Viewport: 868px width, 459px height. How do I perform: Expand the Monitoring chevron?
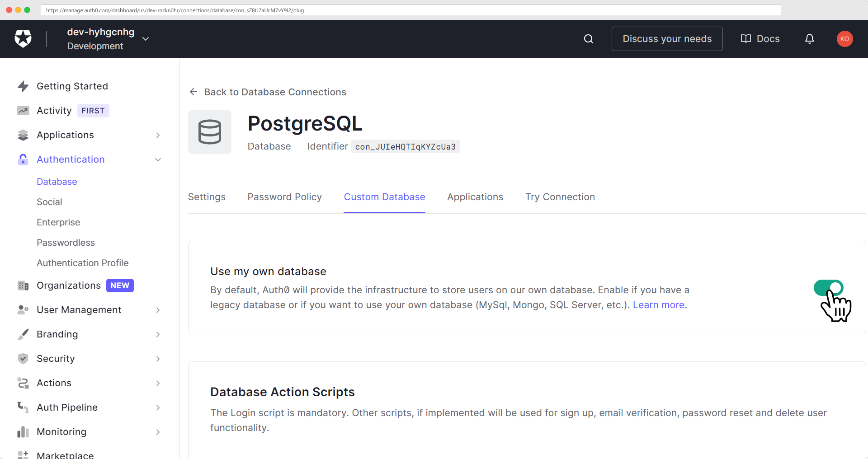click(158, 432)
